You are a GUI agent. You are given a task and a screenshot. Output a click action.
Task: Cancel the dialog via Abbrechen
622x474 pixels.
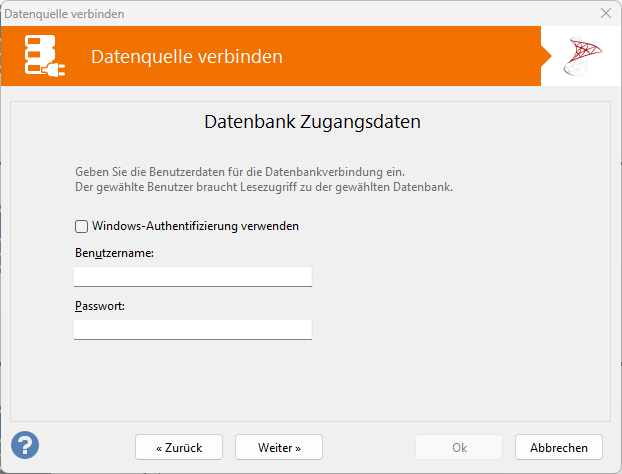click(559, 447)
